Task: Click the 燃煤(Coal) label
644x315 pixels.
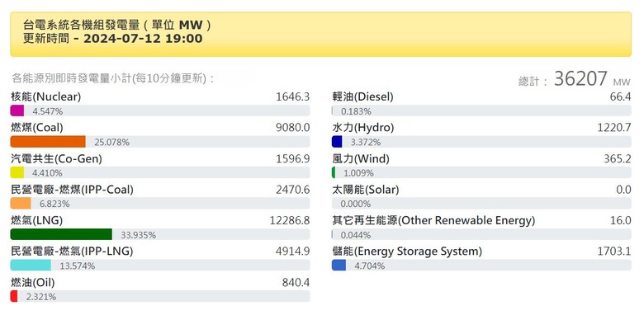Action: [37, 128]
